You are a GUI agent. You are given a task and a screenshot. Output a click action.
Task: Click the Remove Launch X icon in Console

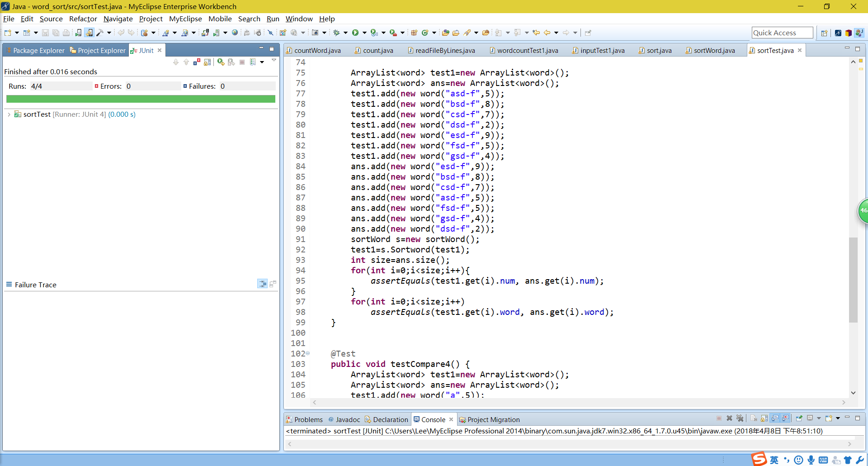click(x=729, y=418)
